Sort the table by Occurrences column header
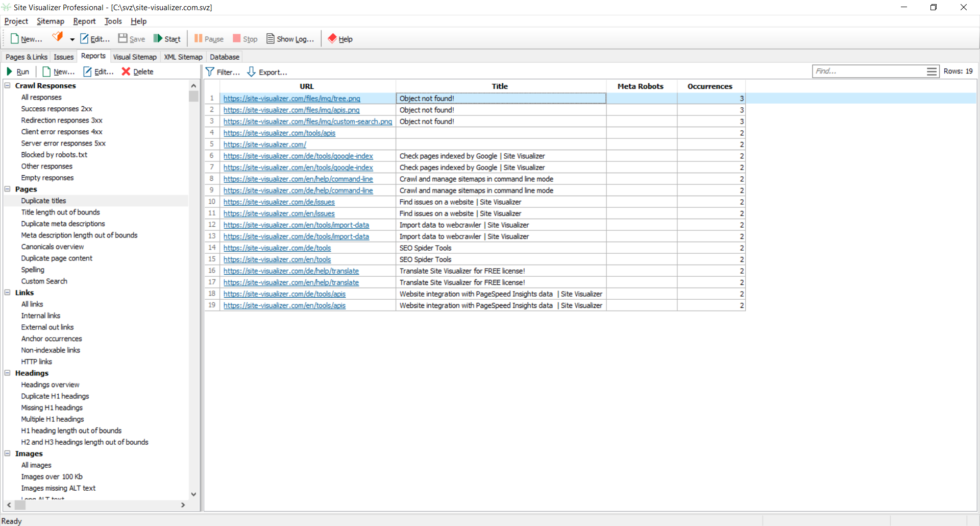 pyautogui.click(x=709, y=86)
